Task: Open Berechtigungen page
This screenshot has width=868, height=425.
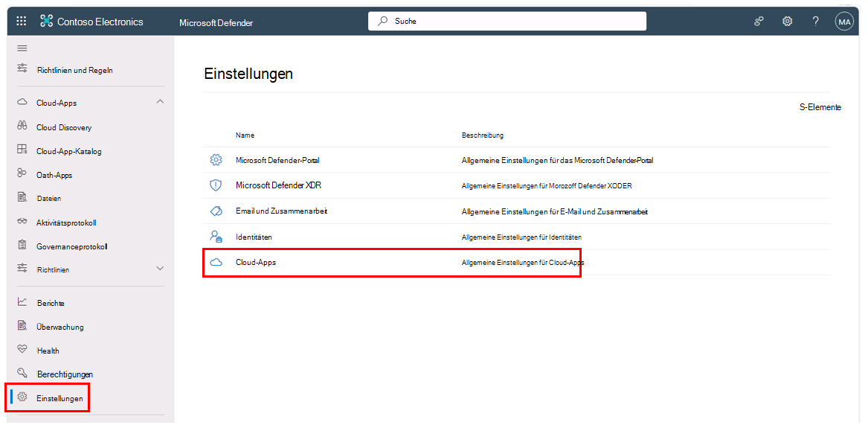Action: tap(65, 374)
